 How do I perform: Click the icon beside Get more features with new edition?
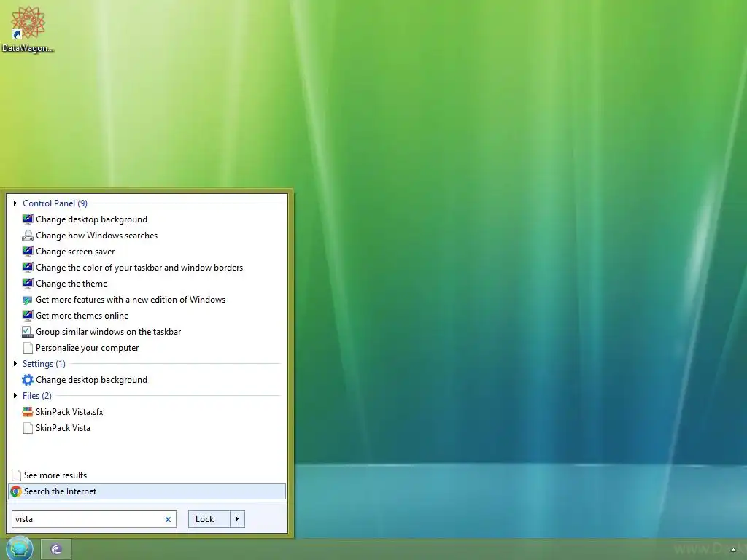click(28, 300)
